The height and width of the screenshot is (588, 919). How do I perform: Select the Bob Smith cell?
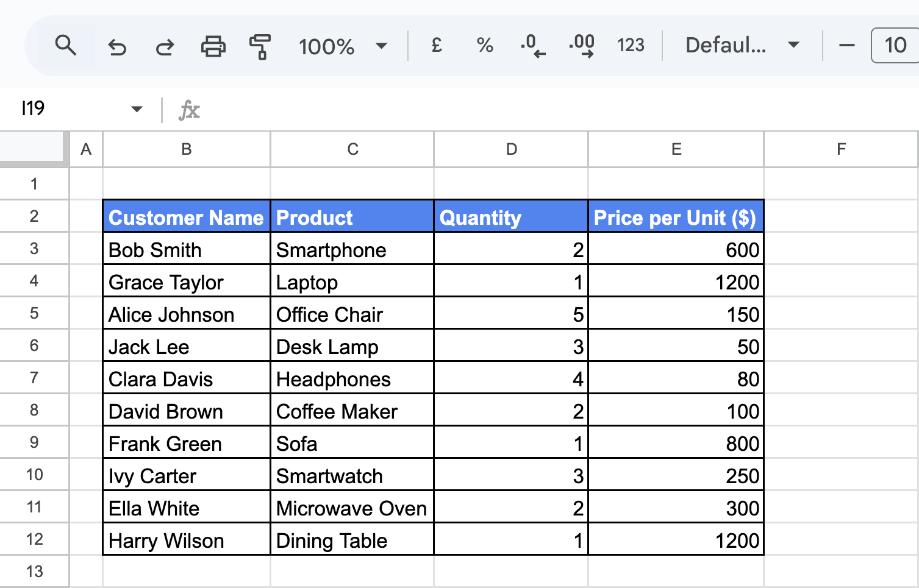coord(187,249)
